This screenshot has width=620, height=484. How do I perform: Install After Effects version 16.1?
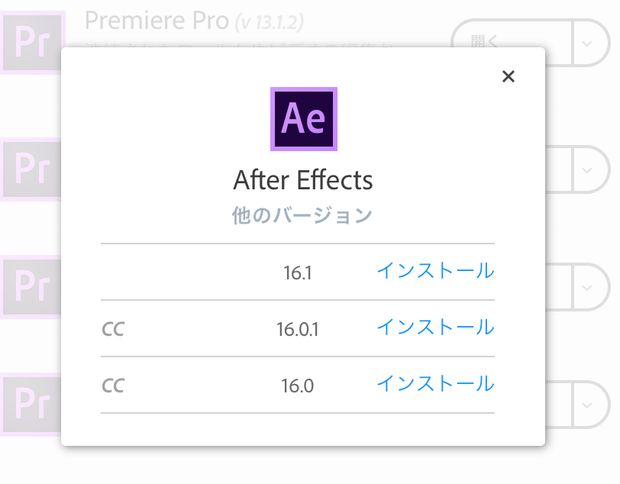[436, 271]
